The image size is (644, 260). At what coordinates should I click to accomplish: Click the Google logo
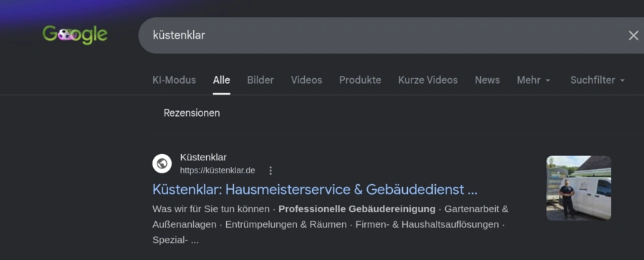point(74,35)
